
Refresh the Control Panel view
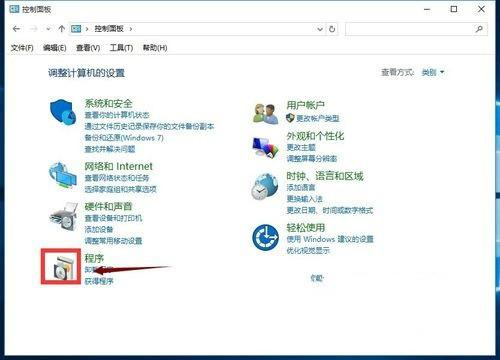click(x=332, y=29)
